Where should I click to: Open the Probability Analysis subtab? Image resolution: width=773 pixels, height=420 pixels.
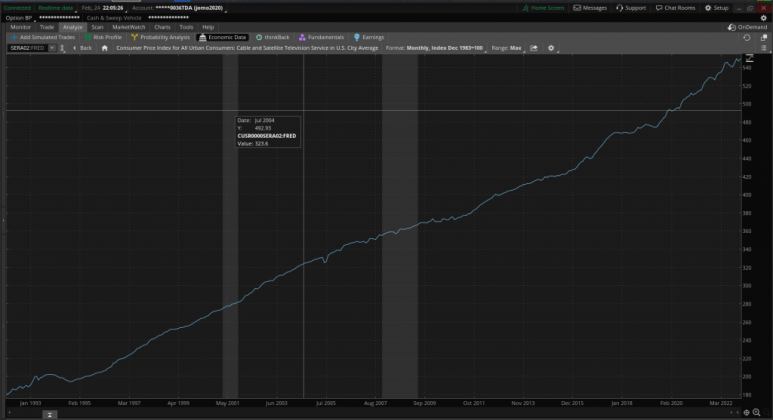pos(160,37)
